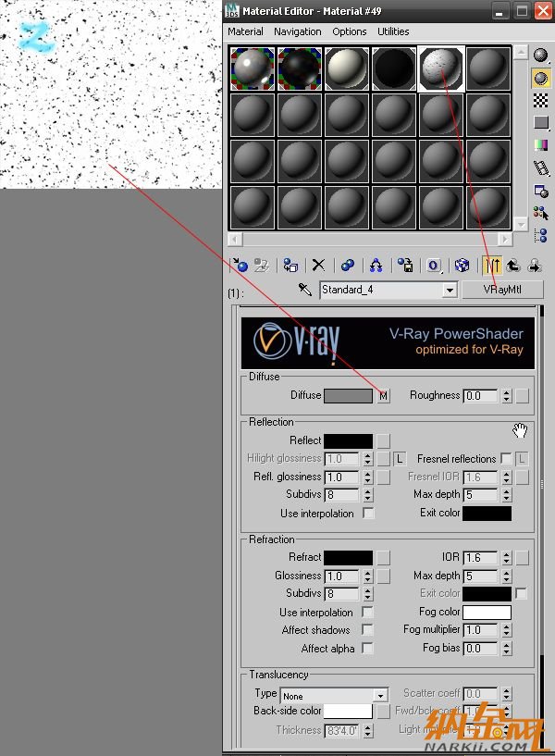Click the Diffuse M map button
The image size is (555, 756).
coord(384,396)
